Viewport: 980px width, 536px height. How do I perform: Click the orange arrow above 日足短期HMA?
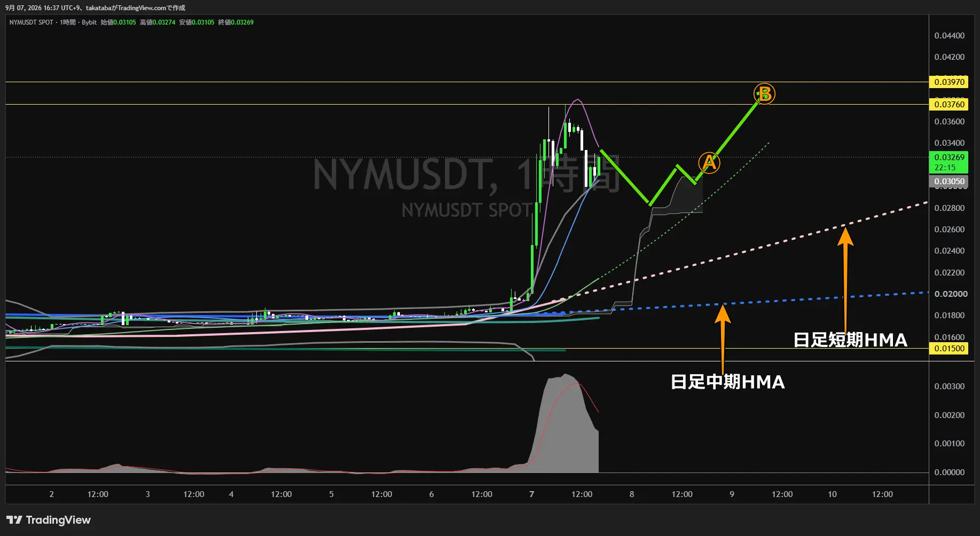pos(845,279)
